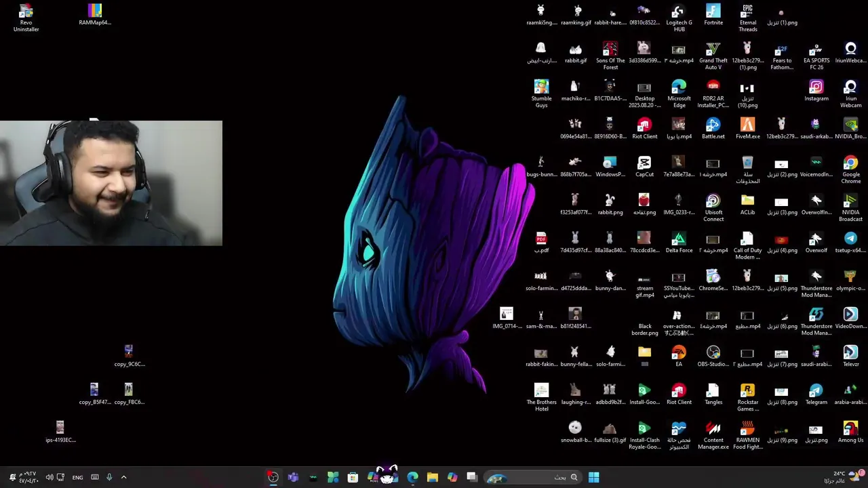Select the CapCut desktop shortcut
The width and height of the screenshot is (868, 488).
point(644,167)
